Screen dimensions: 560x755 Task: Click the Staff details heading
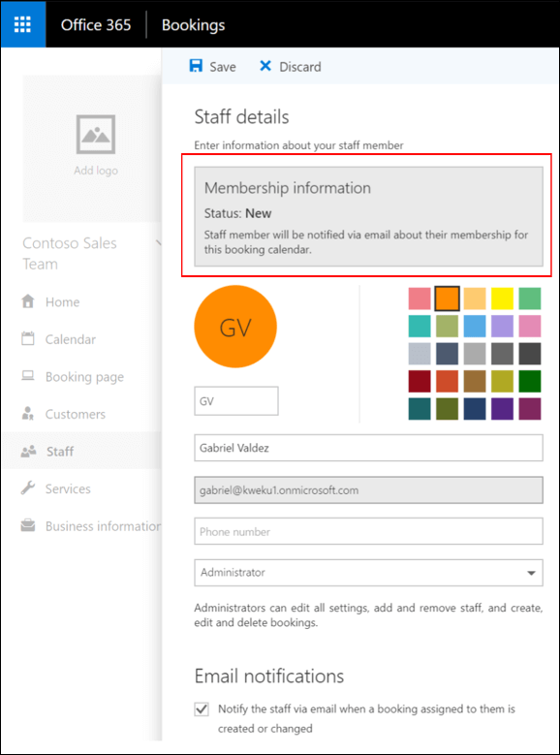coord(241,117)
